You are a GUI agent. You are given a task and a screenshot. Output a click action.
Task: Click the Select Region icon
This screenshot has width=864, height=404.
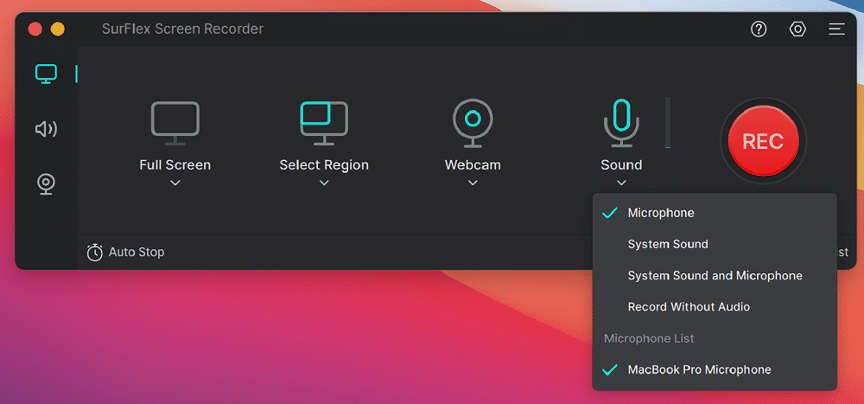tap(324, 120)
